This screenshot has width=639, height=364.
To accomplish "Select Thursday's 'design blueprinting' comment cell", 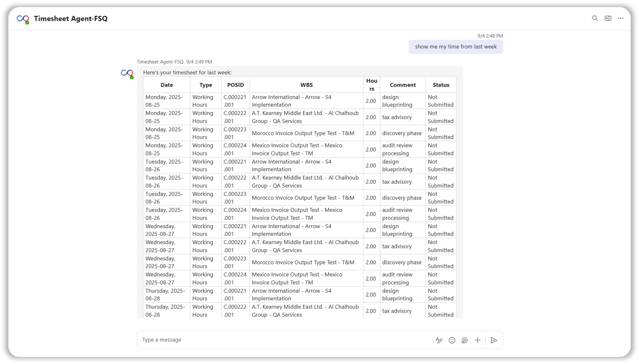I will [x=403, y=294].
